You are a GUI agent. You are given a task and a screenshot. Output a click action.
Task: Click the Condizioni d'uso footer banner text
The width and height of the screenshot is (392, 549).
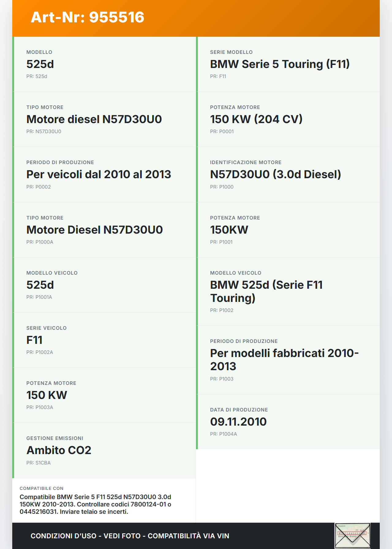130,536
